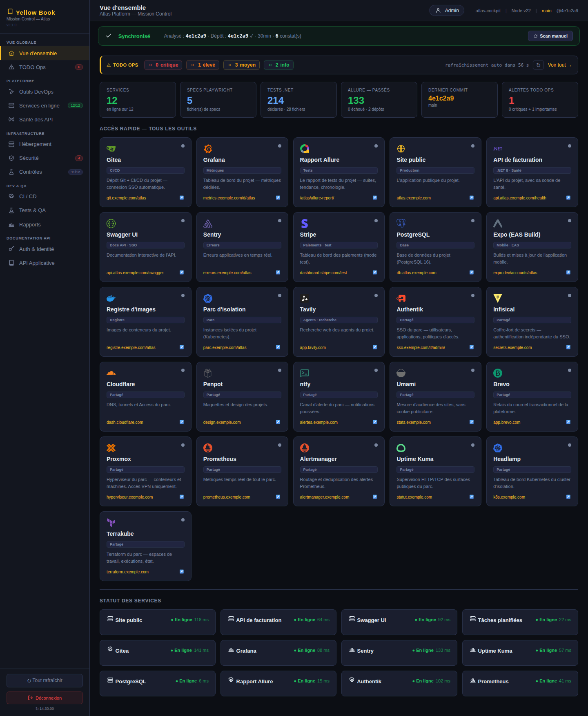Filter TODO Ops by 0 critique

tap(163, 65)
